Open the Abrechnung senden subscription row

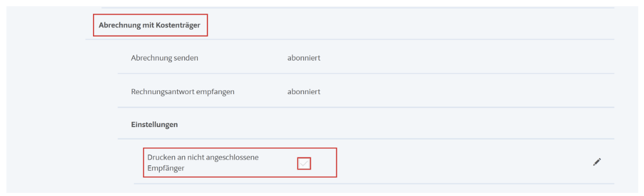pyautogui.click(x=366, y=58)
